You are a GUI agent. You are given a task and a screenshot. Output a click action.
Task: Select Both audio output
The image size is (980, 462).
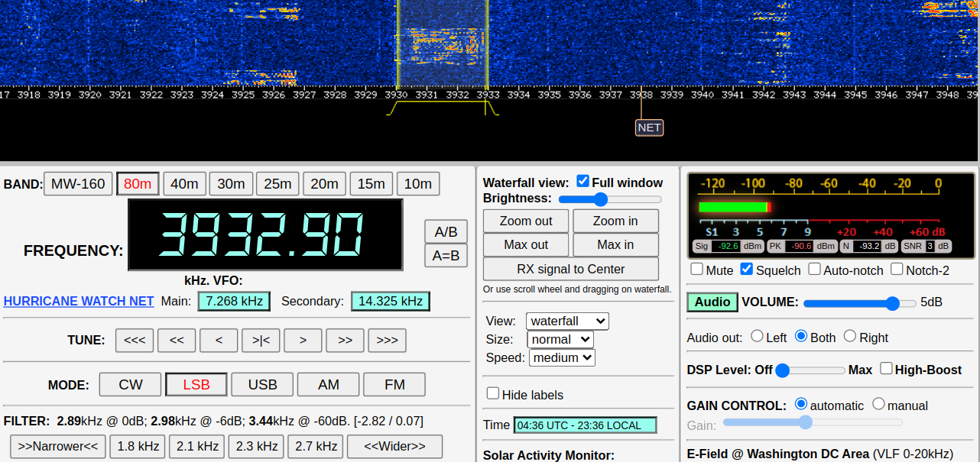(801, 336)
